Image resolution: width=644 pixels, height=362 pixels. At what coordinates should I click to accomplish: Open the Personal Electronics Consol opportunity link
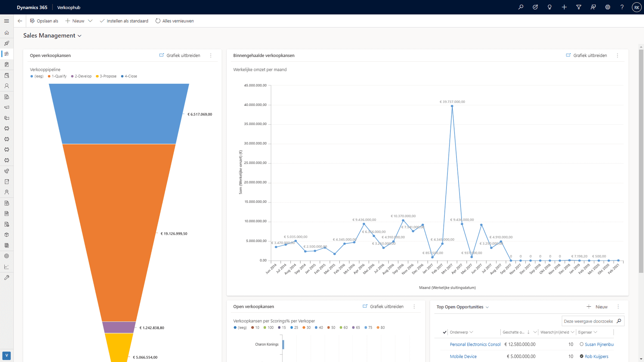pyautogui.click(x=475, y=344)
